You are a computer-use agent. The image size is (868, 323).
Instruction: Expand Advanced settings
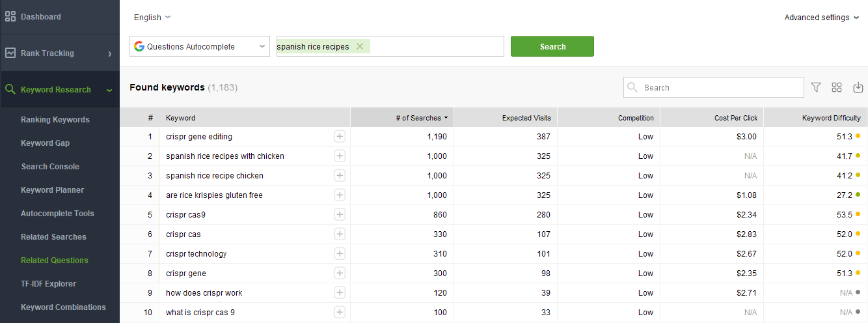point(821,18)
